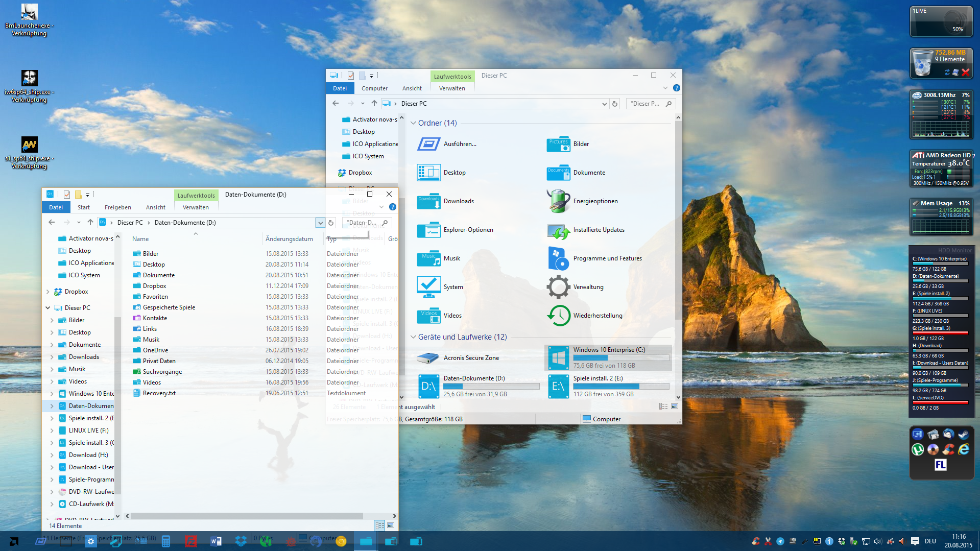980x551 pixels.
Task: Open Microsoft Word from the taskbar
Action: [x=216, y=541]
